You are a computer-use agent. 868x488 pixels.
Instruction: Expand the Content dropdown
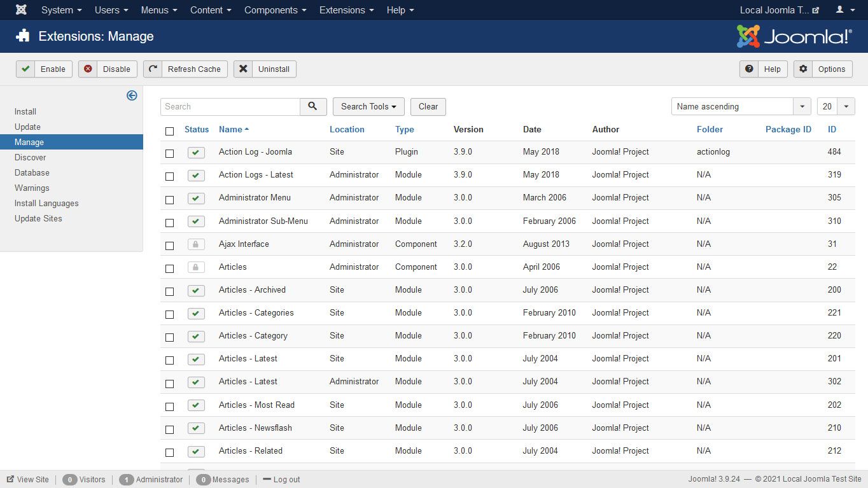(x=211, y=10)
